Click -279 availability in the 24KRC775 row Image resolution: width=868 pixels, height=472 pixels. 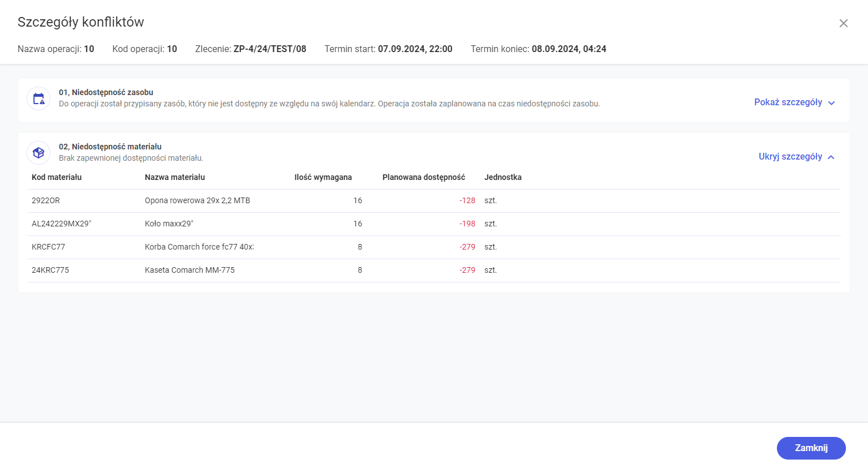click(x=467, y=270)
